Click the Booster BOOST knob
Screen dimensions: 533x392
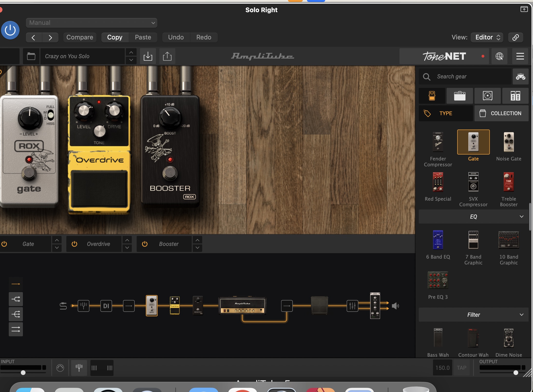(x=170, y=118)
